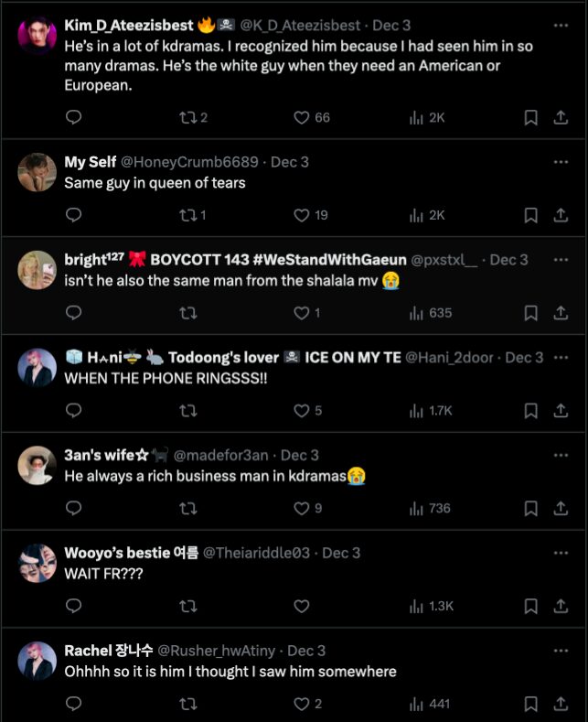Share the 'WAIT FR???' tweet
588x722 pixels.
[561, 606]
